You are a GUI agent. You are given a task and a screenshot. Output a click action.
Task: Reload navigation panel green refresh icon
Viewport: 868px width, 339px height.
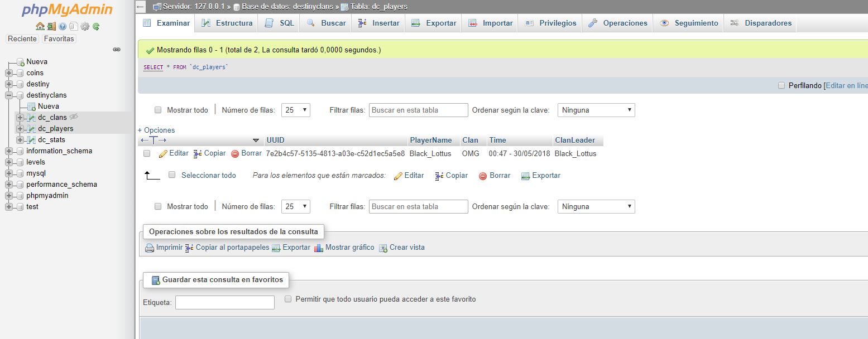pyautogui.click(x=96, y=26)
